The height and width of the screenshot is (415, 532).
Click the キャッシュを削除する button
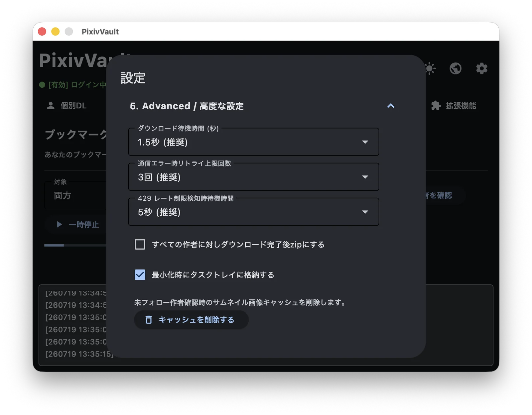(x=191, y=320)
